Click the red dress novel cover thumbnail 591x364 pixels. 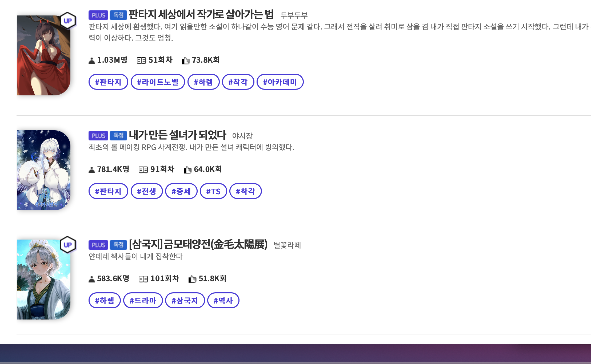[x=44, y=55]
